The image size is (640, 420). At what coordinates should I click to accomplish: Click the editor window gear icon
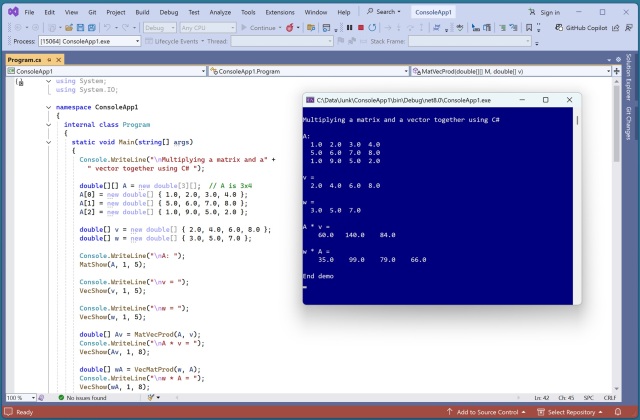point(618,60)
